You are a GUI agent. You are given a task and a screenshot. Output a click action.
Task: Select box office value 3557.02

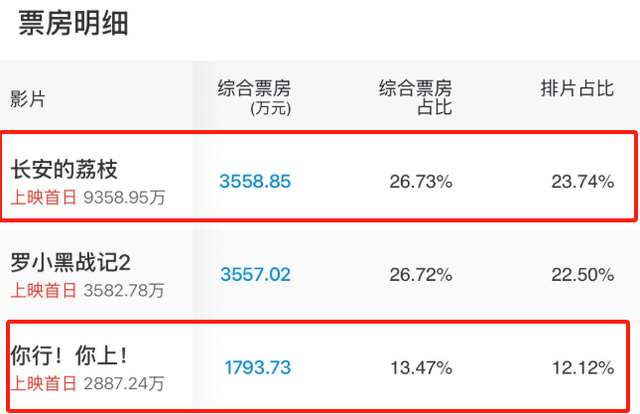tap(256, 274)
